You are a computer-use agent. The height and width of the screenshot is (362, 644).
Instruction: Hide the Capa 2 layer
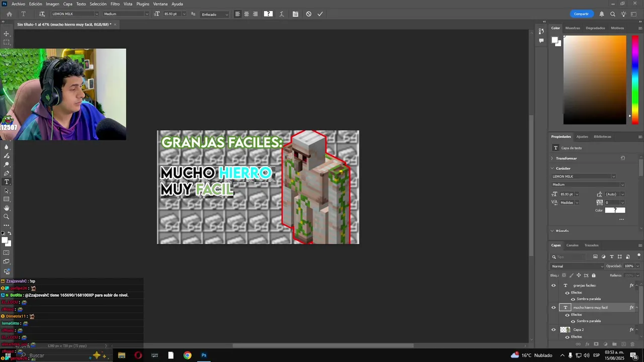pos(553,330)
